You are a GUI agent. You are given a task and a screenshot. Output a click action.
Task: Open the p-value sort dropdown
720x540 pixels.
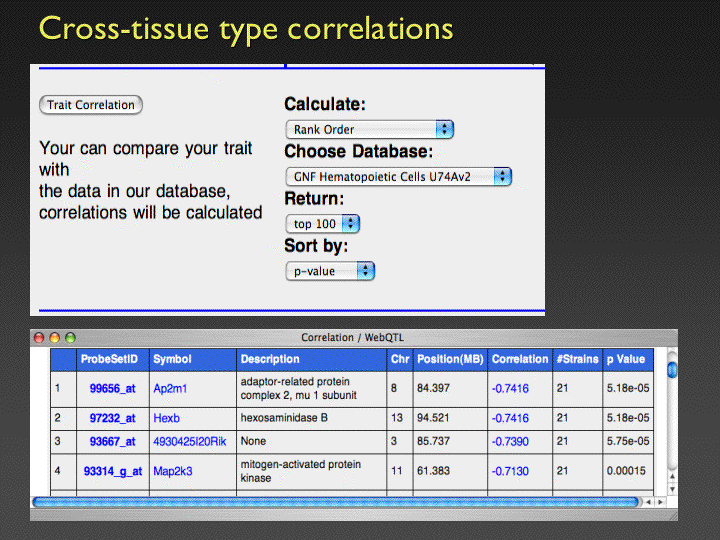[x=330, y=271]
